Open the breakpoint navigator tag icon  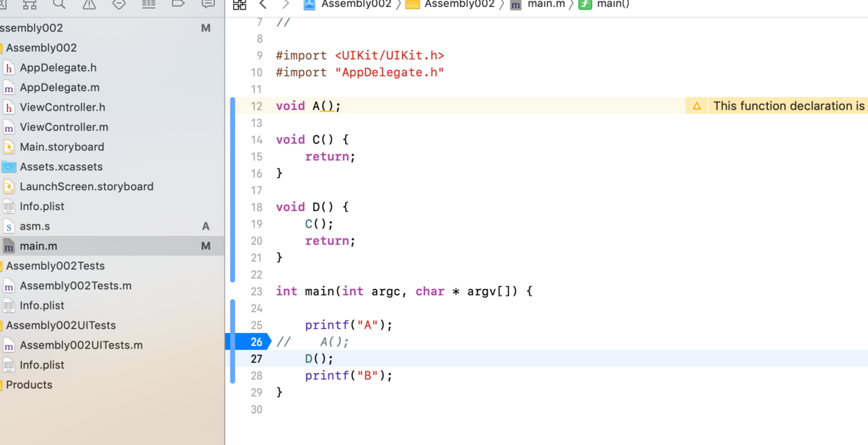click(178, 4)
